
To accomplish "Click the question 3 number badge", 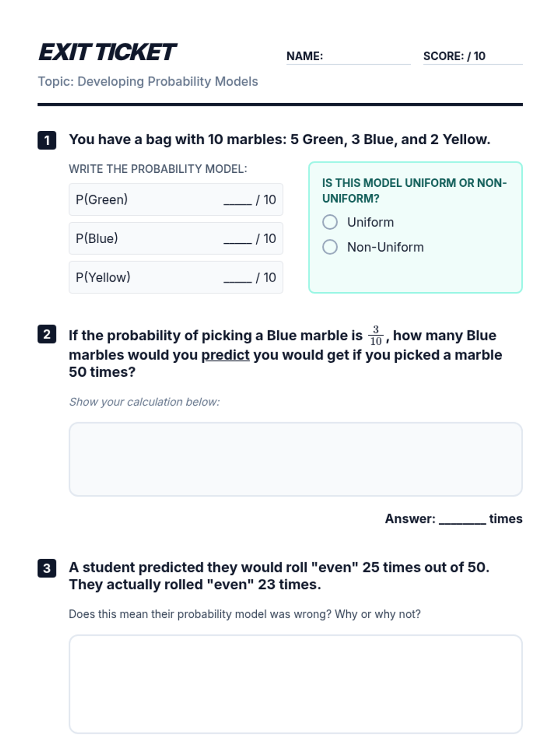I will 47,568.
